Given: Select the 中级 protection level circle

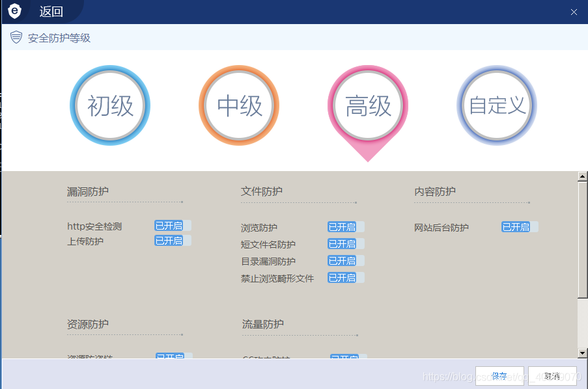Looking at the screenshot, I should click(x=239, y=105).
